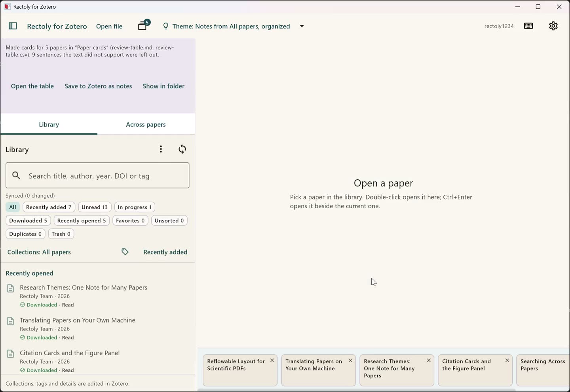This screenshot has height=392, width=570.
Task: Click Save to Zotero as notes
Action: pyautogui.click(x=98, y=86)
